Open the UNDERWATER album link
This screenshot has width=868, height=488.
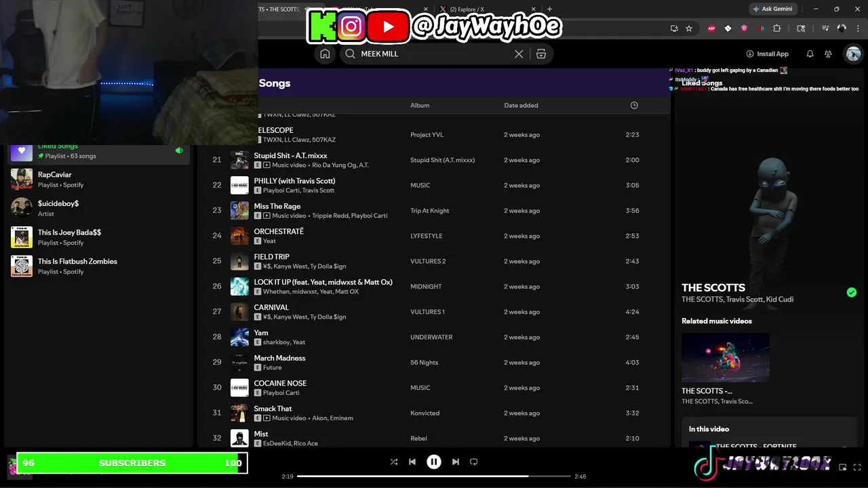click(x=431, y=337)
